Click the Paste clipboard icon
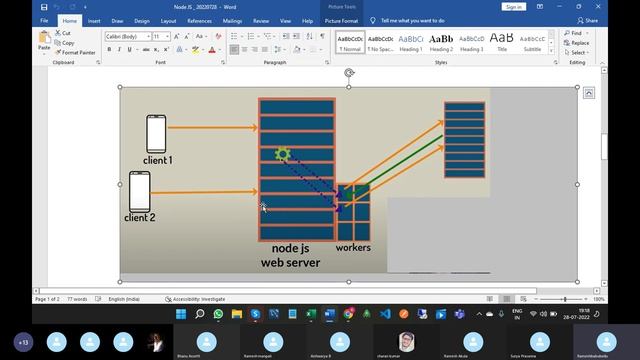The height and width of the screenshot is (360, 640). pyautogui.click(x=44, y=38)
